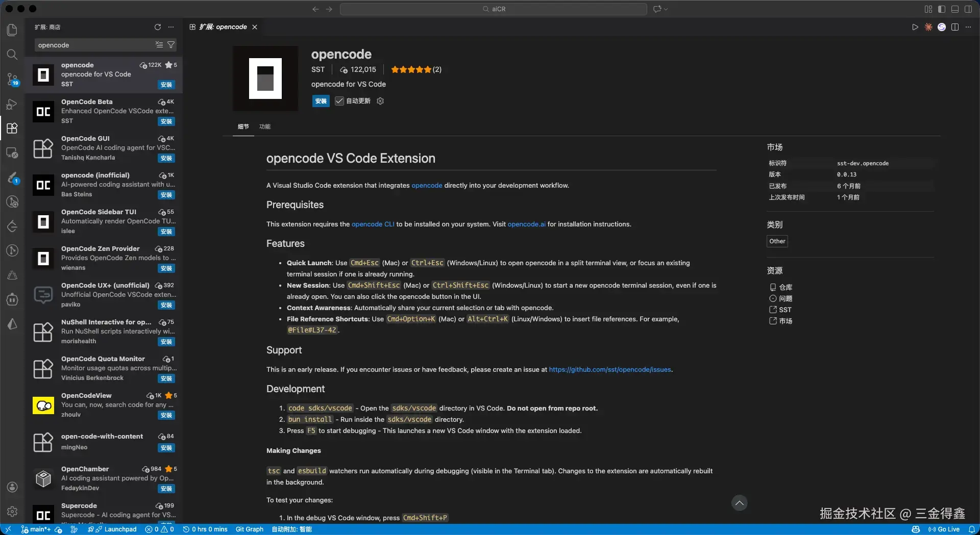The width and height of the screenshot is (980, 535).
Task: Click the scroll-to-top arrow button
Action: pos(740,503)
